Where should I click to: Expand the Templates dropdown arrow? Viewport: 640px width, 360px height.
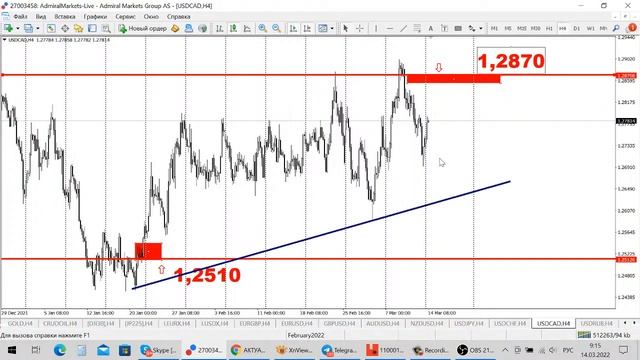(332, 28)
